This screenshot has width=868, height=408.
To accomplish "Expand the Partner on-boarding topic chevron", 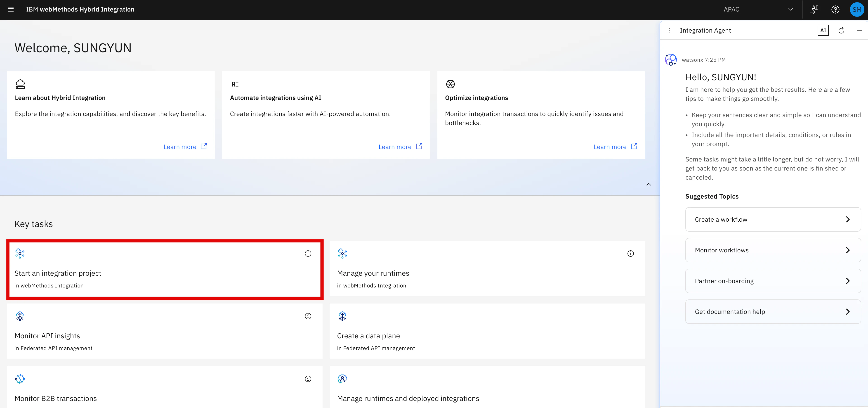I will point(848,281).
